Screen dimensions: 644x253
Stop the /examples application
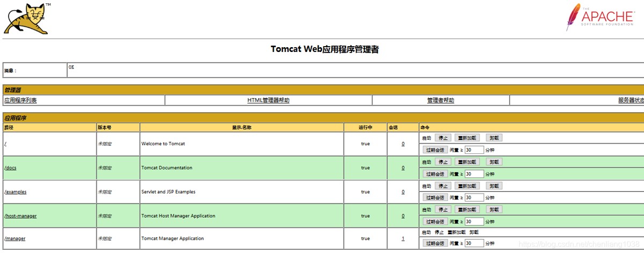[443, 185]
